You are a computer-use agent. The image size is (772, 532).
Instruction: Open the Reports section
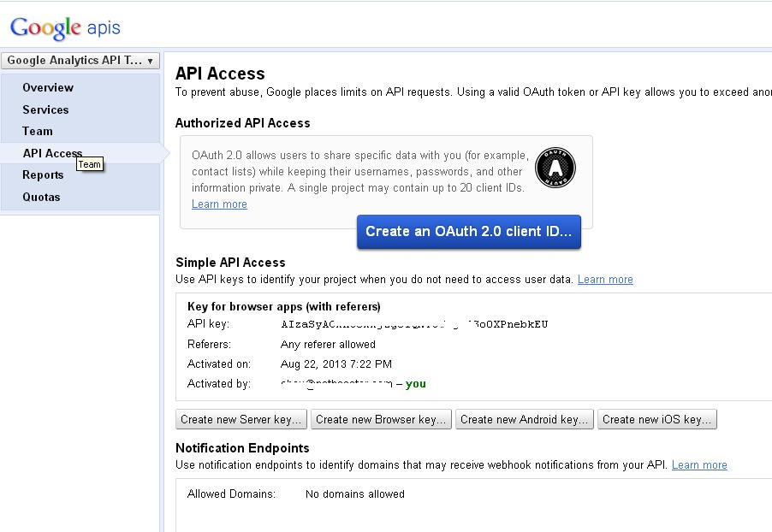point(43,175)
